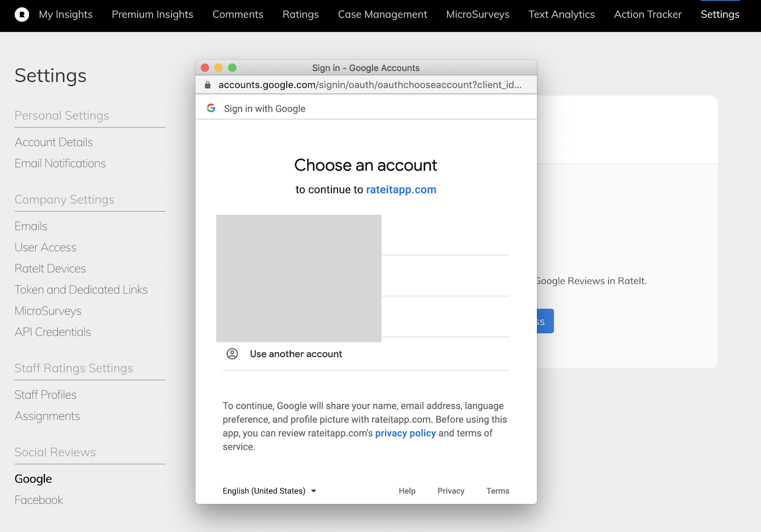
Task: Go to RateIt Devices
Action: pos(50,269)
